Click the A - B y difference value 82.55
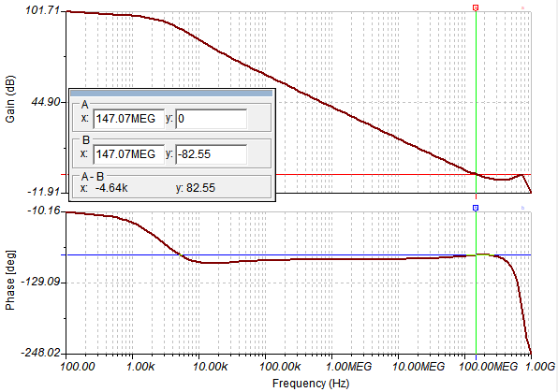558x392 pixels. tap(200, 188)
